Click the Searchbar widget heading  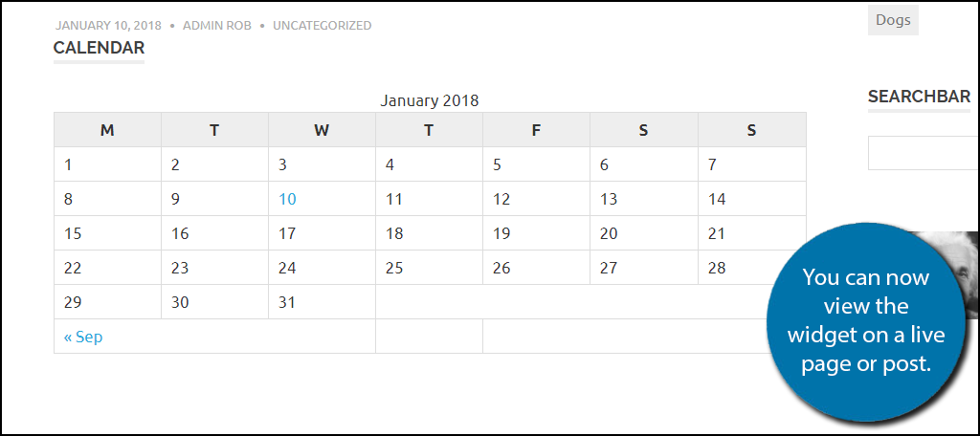coord(920,97)
